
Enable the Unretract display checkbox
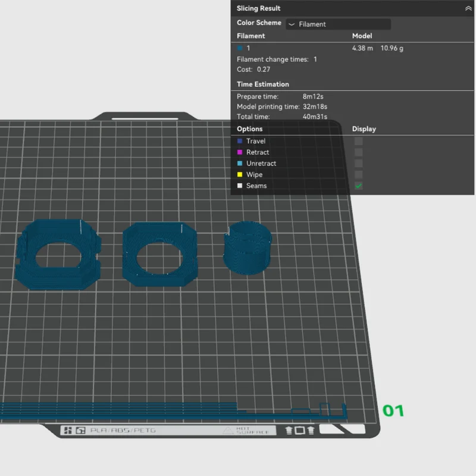click(358, 163)
